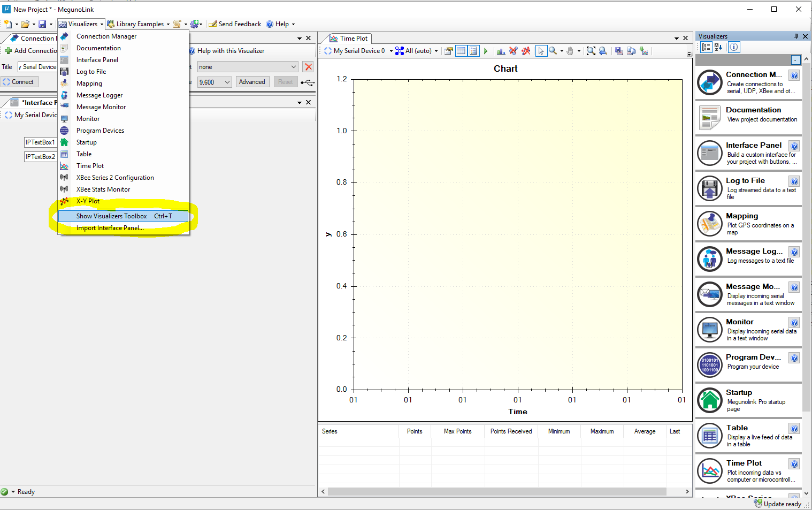Toggle the series table view button
812x510 pixels.
pyautogui.click(x=461, y=51)
